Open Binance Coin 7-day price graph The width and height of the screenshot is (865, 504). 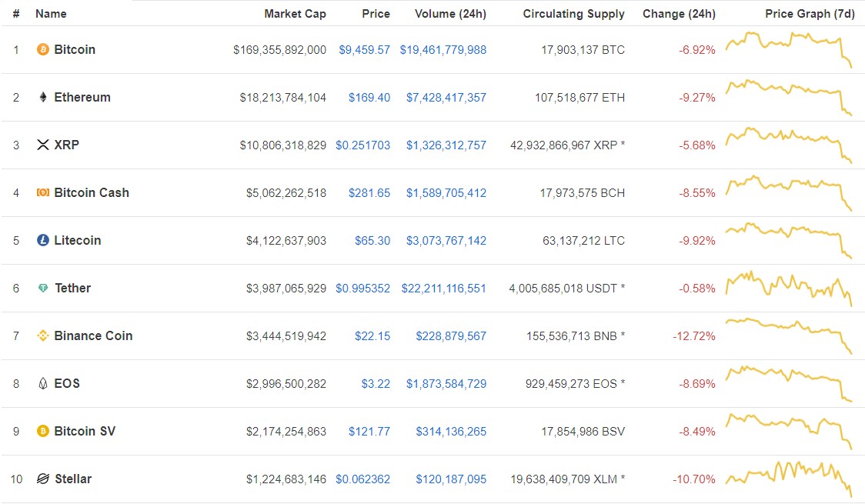789,335
